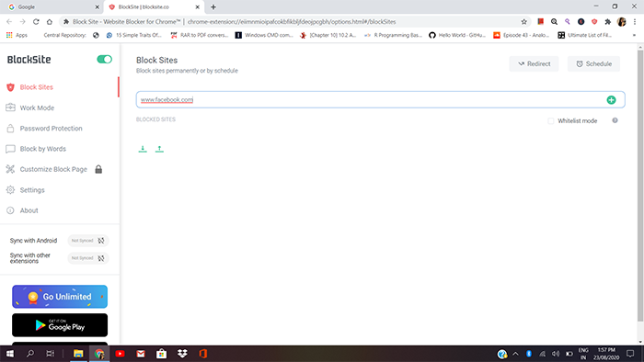The image size is (644, 362).
Task: Open the Windows Start menu
Action: [x=10, y=354]
